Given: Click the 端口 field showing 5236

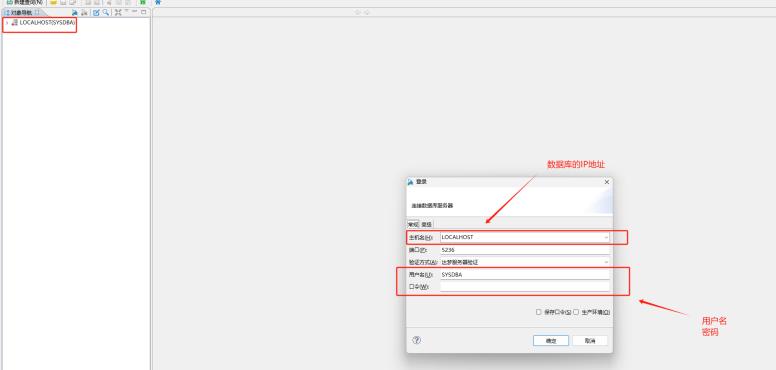Looking at the screenshot, I should (525, 250).
